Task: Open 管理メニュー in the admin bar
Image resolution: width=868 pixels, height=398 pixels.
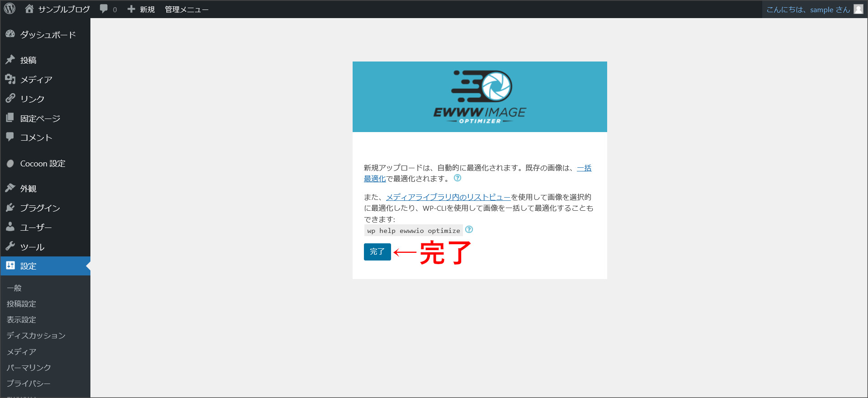Action: tap(186, 9)
